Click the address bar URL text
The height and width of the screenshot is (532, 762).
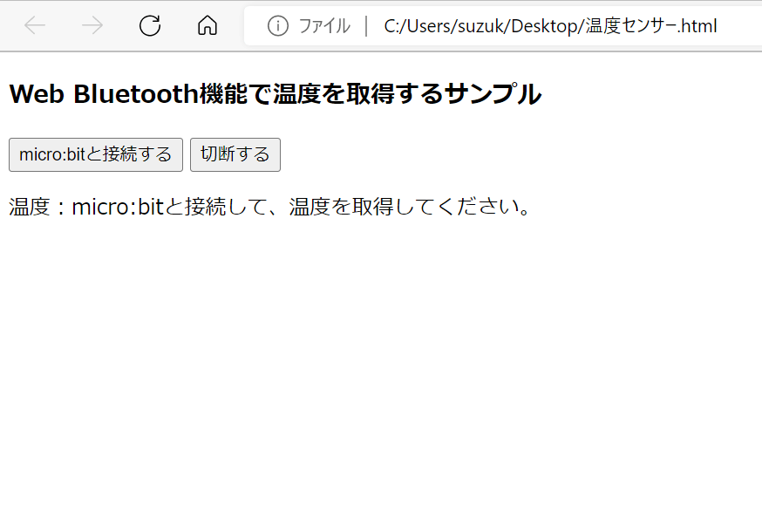550,26
